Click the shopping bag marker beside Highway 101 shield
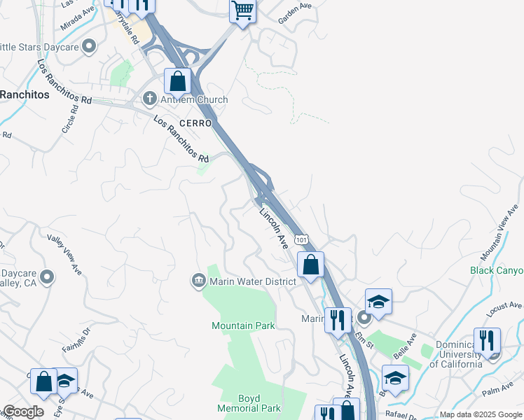This screenshot has width=524, height=420. 310,267
